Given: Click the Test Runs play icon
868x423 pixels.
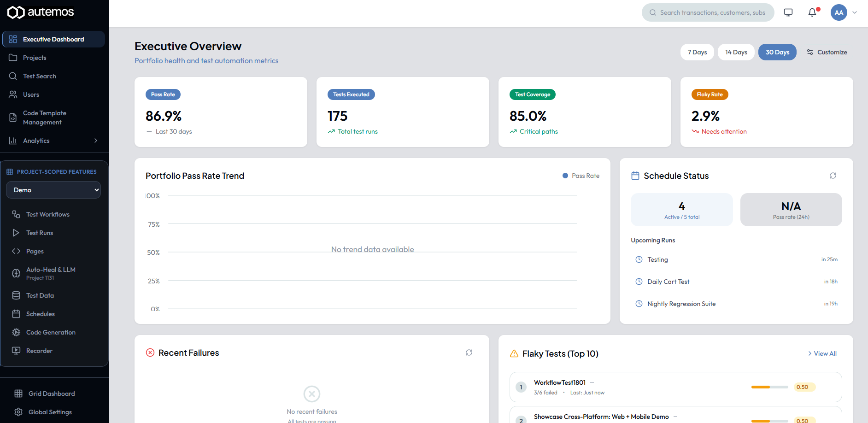Looking at the screenshot, I should click(x=16, y=233).
